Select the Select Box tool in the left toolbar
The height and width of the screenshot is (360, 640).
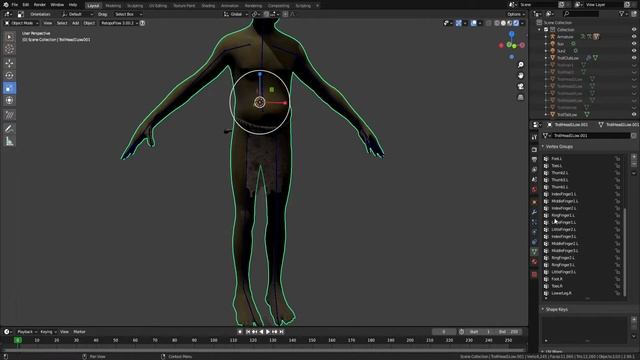point(9,37)
